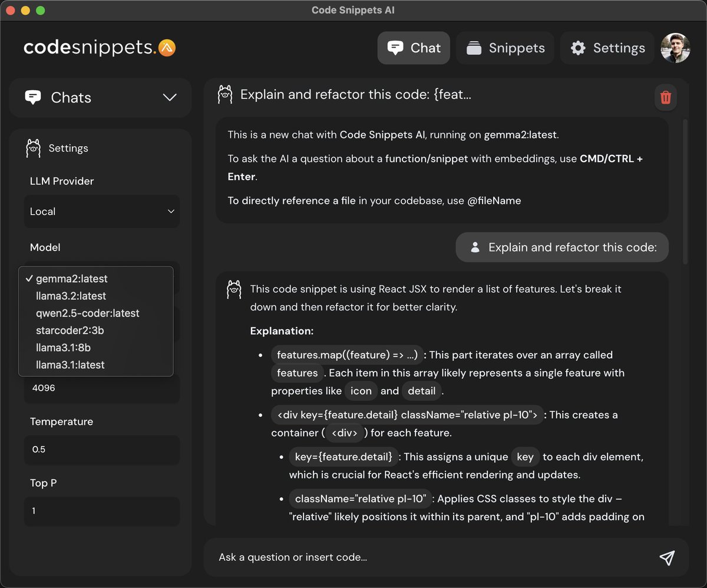Screen dimensions: 707x588
Task: Click the field showing 4096
Action: (x=101, y=389)
